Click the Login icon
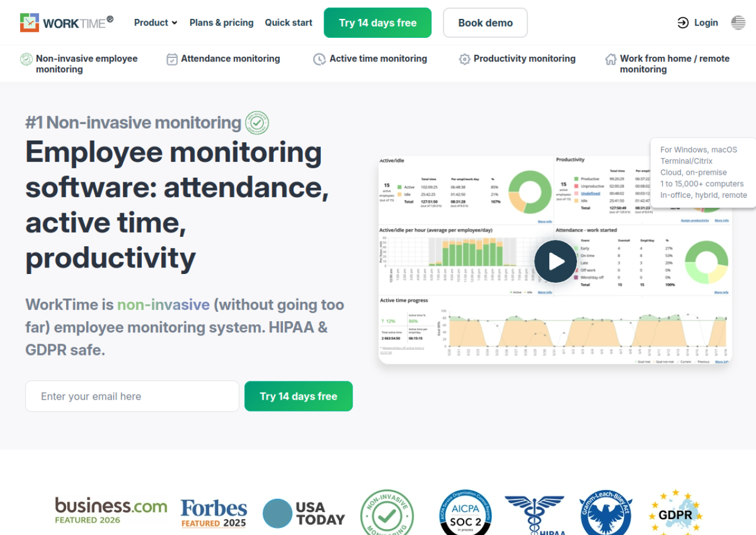 (683, 22)
